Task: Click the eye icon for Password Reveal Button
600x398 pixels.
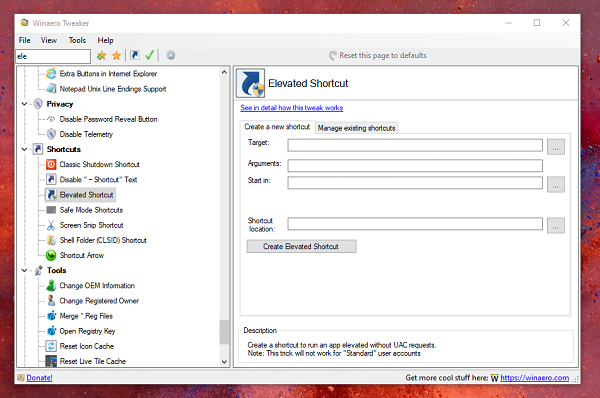Action: coord(51,119)
